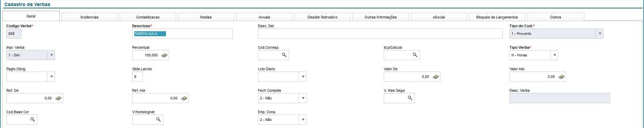Viewport: 644px width, 128px height.
Task: Click magnifier lookup in Cod.Corresp. field
Action: pos(284,55)
